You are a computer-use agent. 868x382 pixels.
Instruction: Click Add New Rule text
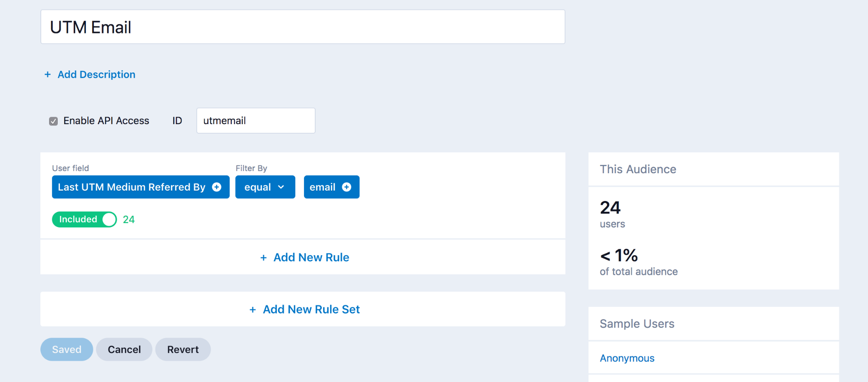[311, 257]
